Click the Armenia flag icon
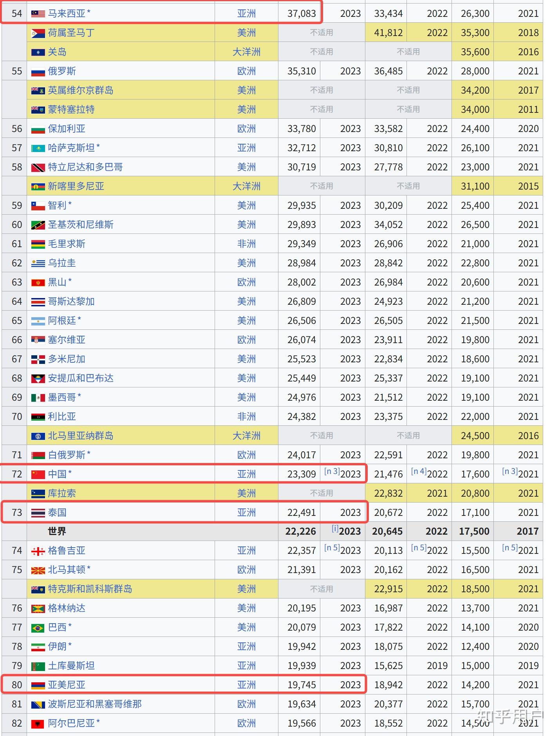The height and width of the screenshot is (736, 560). (38, 685)
